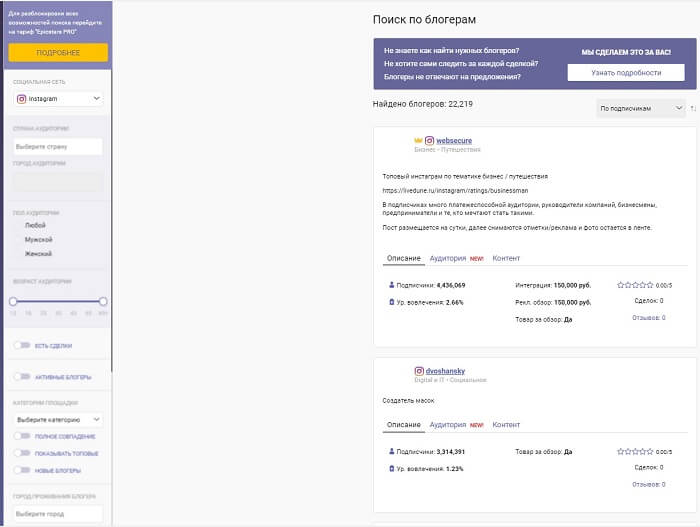Image resolution: width=700 pixels, height=527 pixels.
Task: Click the engagement icon for websecure
Action: (x=392, y=302)
